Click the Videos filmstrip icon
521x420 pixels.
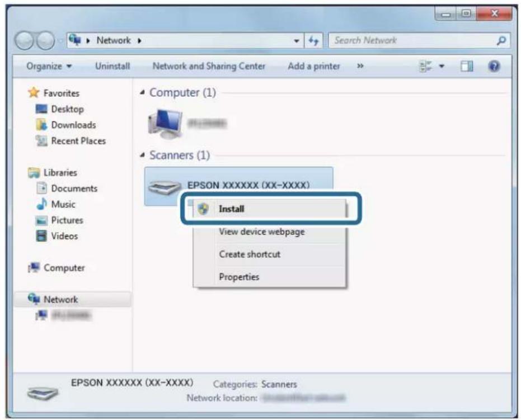coord(41,236)
